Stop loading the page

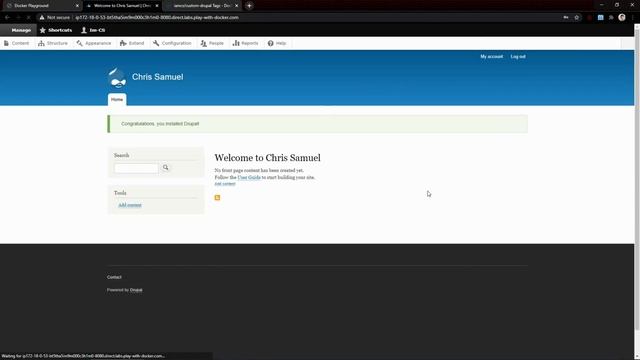28,18
